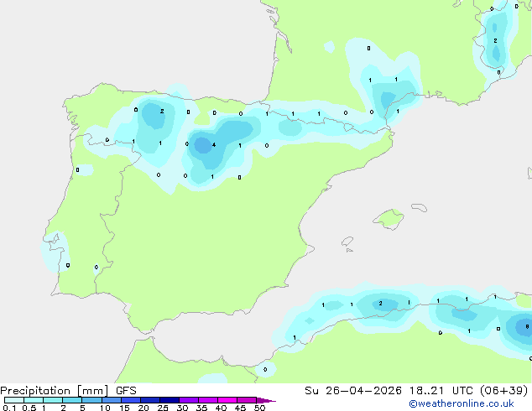Select the 5–10 mm legend swatch
Viewport: 532px width, 411px height.
click(x=91, y=400)
